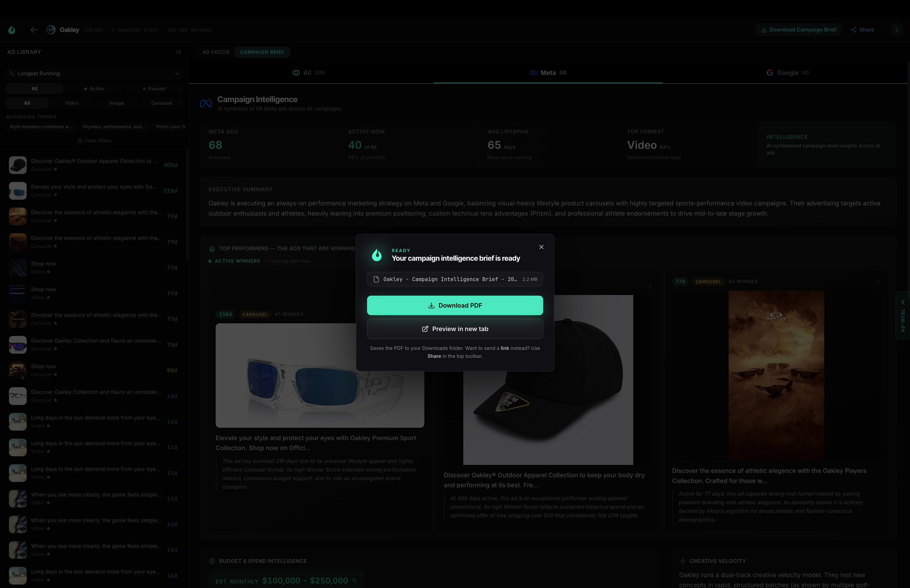Toggle 'Style elevation combined w...' theme chip
This screenshot has height=588, width=910.
pos(41,127)
